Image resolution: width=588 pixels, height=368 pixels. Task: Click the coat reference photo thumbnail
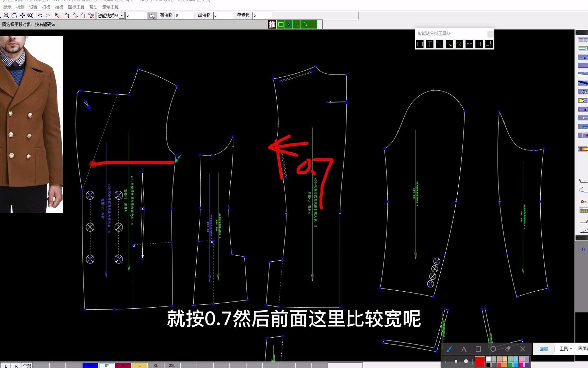tap(32, 125)
